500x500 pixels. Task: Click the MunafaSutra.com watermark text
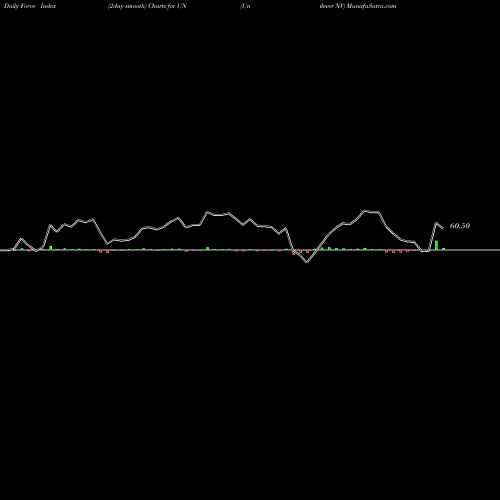[371, 6]
